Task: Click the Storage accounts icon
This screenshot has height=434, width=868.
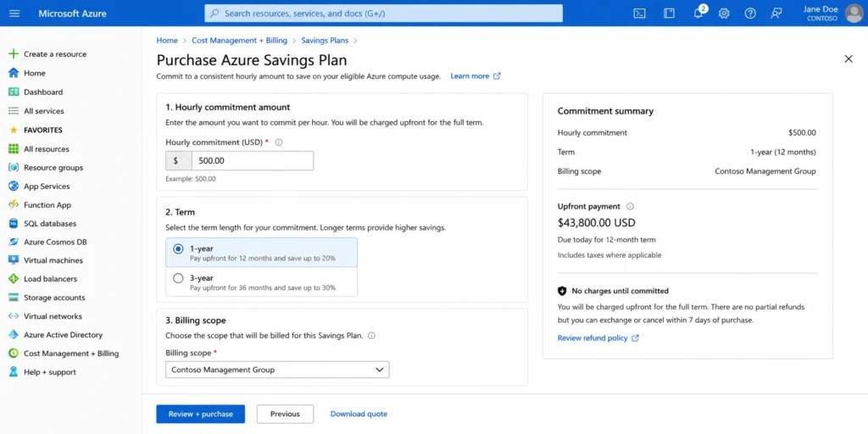Action: 14,298
